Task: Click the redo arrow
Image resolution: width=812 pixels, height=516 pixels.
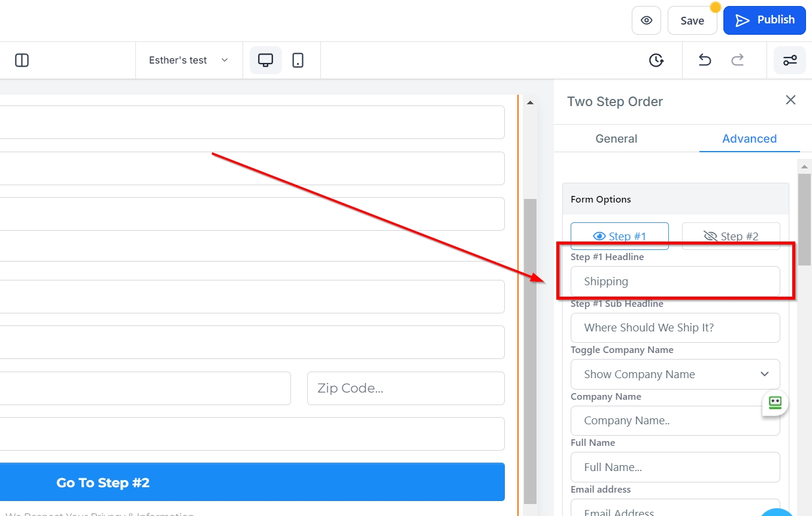Action: click(738, 60)
